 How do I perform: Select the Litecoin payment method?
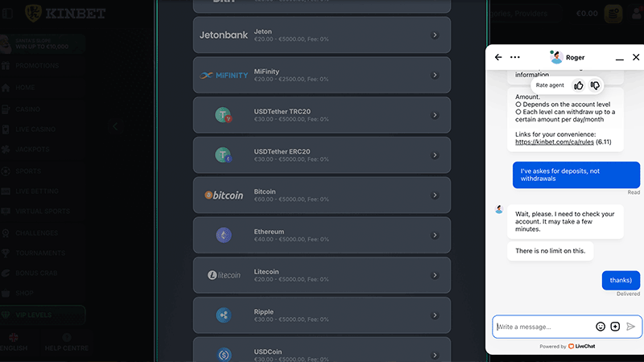(x=321, y=275)
